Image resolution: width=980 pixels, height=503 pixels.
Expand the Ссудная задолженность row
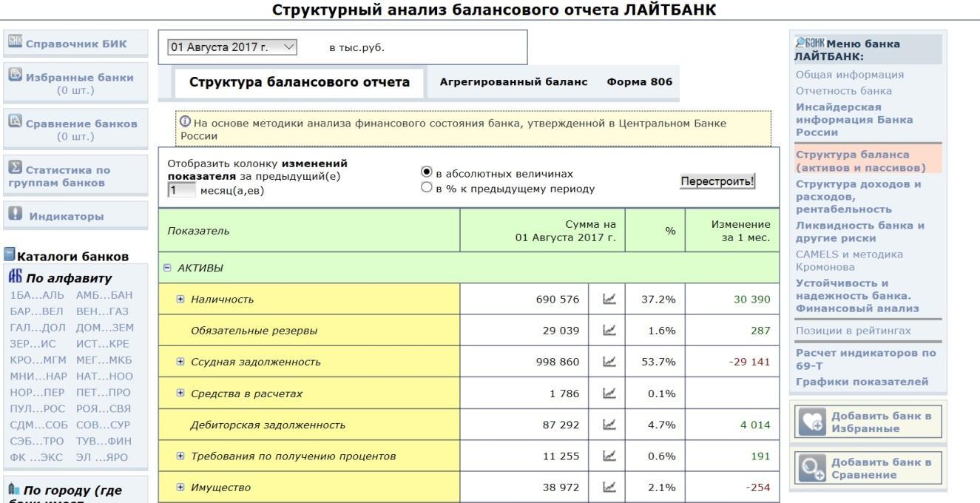[x=180, y=362]
